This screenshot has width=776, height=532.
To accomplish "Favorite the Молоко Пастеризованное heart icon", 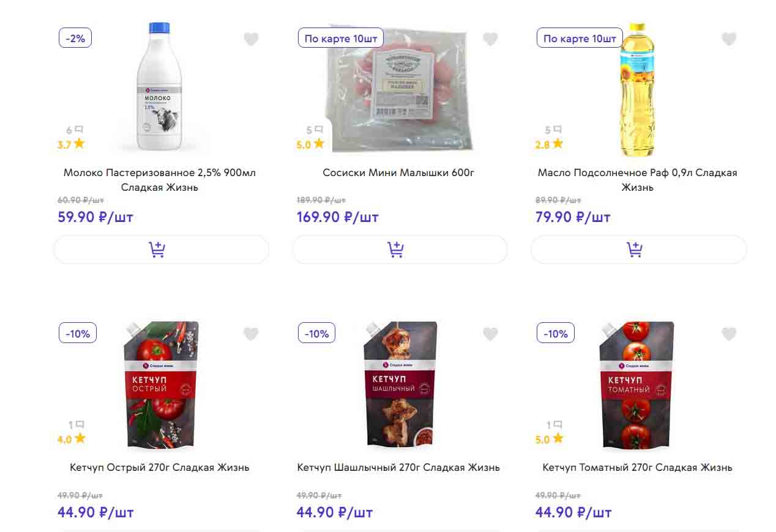I will 251,39.
